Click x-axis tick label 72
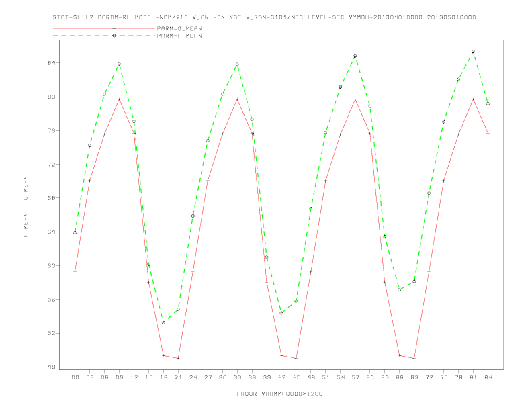The height and width of the screenshot is (411, 532). coord(429,377)
